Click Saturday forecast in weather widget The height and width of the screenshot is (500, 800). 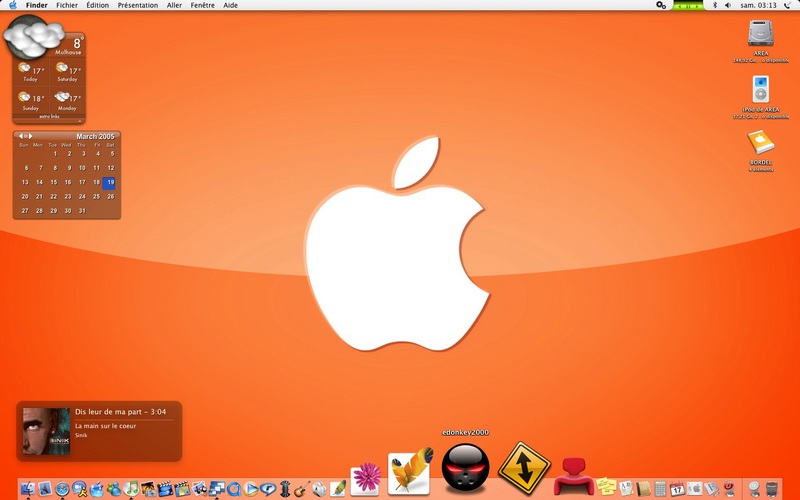[x=67, y=72]
